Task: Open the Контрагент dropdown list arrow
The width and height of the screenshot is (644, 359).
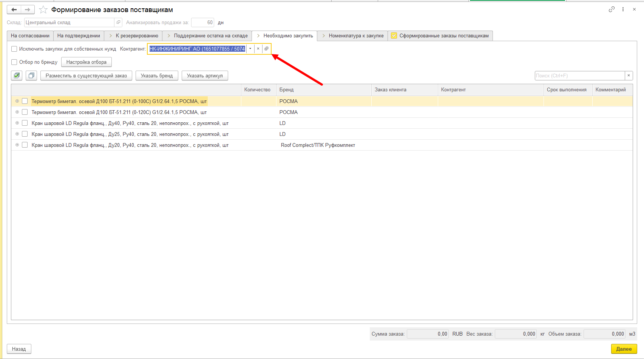Action: tap(250, 49)
